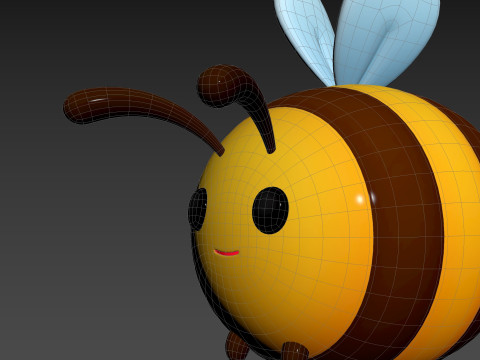The image size is (480, 360).
Task: Select the larger light blue wing
Action: click(387, 42)
